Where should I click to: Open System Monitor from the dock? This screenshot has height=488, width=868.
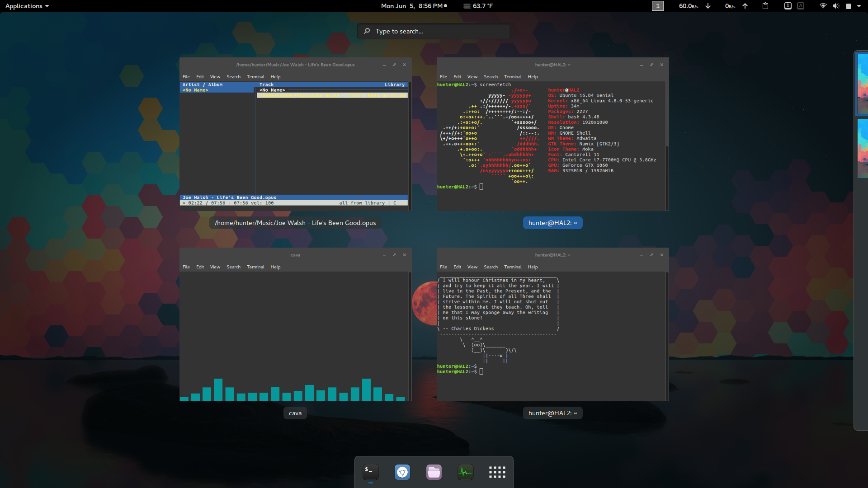click(x=466, y=472)
